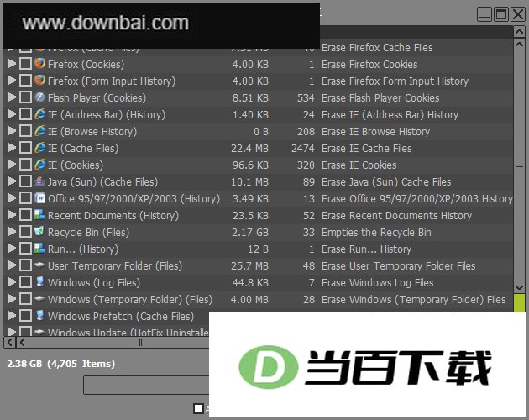
Task: Click the Firefox icon beside Form Input History
Action: coord(39,81)
